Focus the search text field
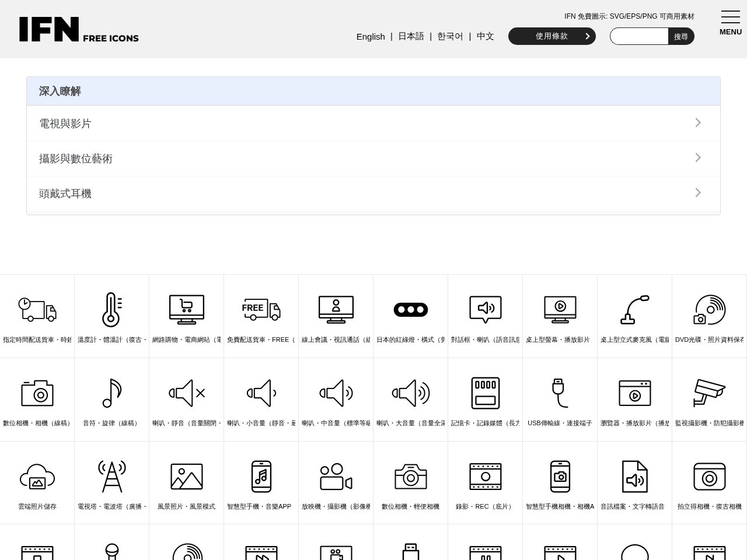This screenshot has height=560, width=747. [x=639, y=36]
